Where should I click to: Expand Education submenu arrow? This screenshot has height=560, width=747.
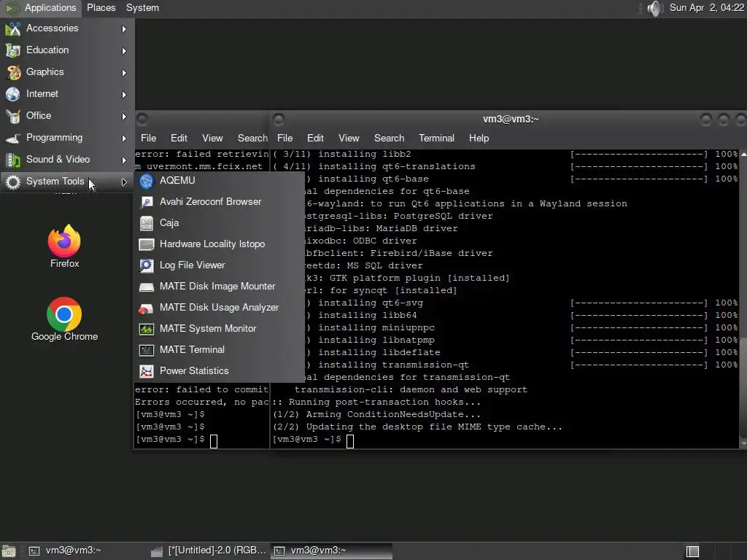point(124,51)
